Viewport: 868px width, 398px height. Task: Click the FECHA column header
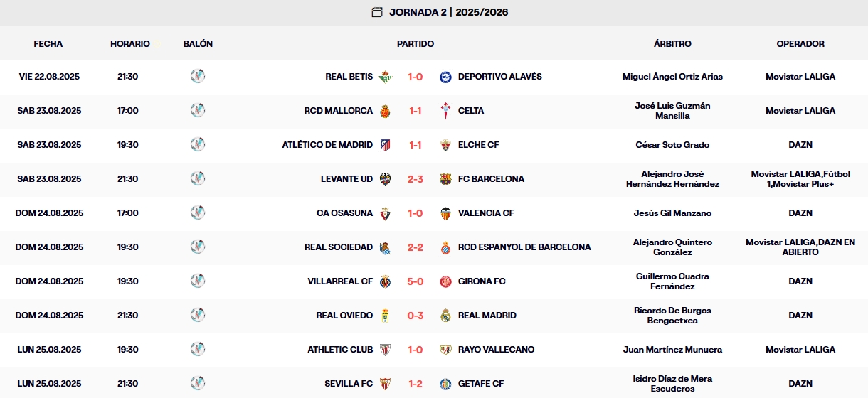(x=48, y=44)
